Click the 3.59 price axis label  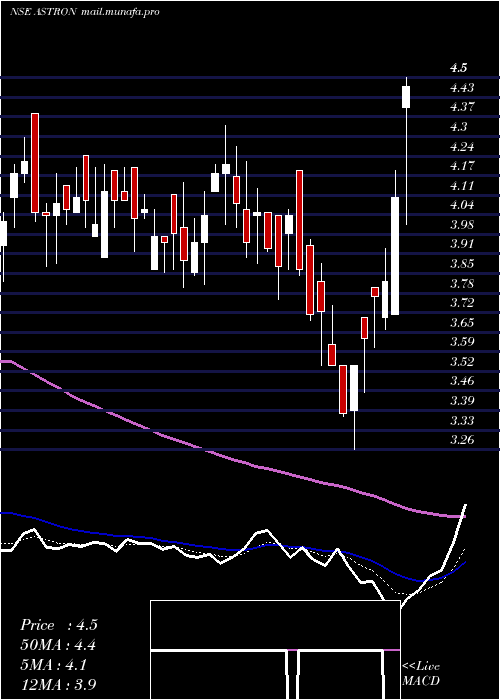click(462, 342)
